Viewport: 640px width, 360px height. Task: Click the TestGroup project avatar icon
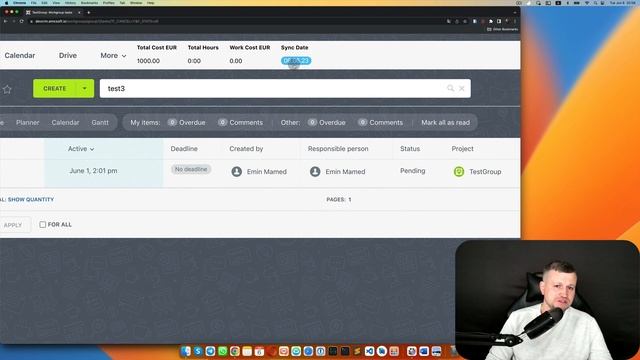[x=459, y=171]
